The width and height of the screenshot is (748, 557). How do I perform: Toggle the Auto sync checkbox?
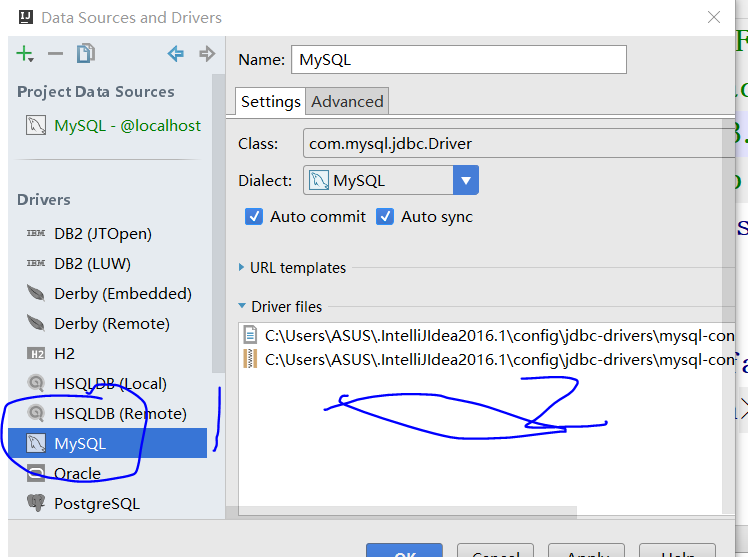384,217
